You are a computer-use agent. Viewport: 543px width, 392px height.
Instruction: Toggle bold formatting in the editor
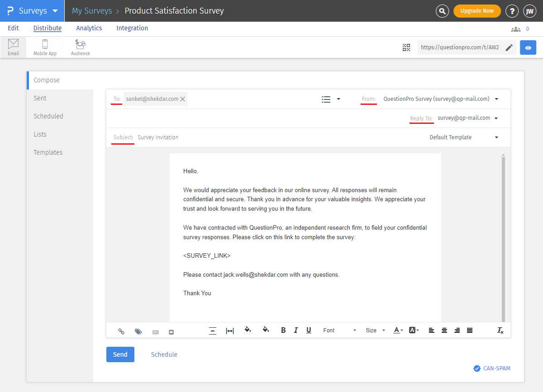[283, 330]
